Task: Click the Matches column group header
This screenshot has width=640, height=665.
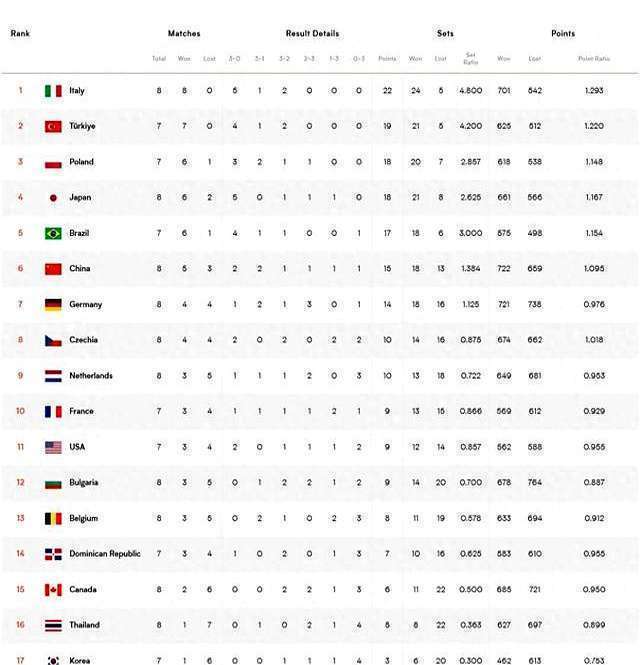Action: [x=184, y=34]
